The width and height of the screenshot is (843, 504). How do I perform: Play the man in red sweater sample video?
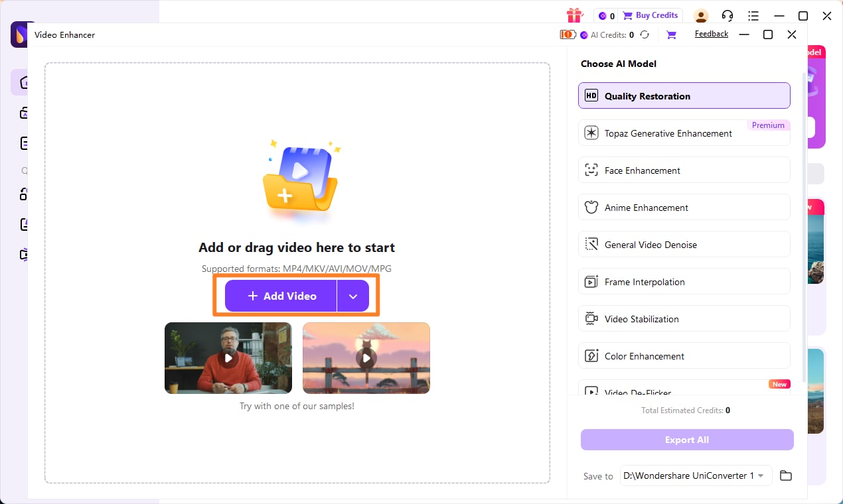click(228, 358)
